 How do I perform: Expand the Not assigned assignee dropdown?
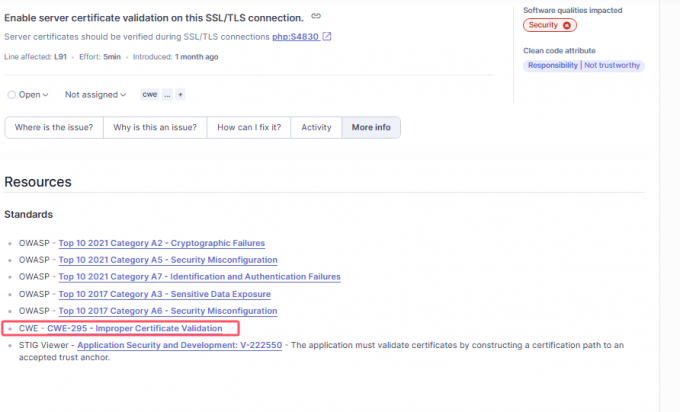(x=95, y=95)
